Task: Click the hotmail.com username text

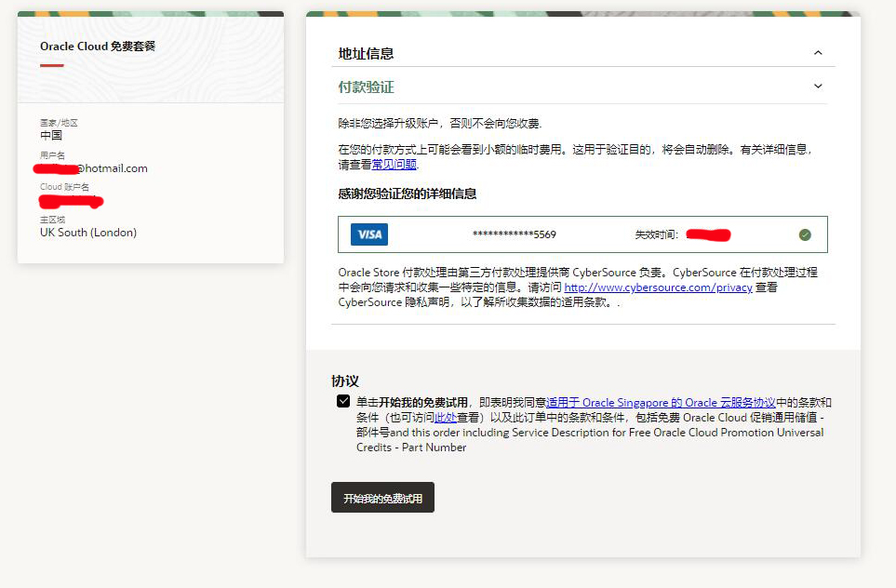Action: pos(112,168)
